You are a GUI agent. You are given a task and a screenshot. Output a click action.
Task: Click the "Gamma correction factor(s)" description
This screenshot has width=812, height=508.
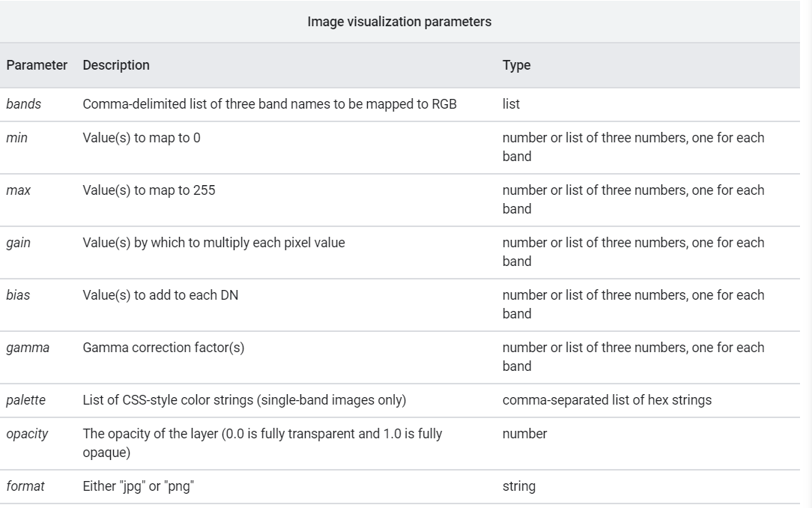click(164, 348)
